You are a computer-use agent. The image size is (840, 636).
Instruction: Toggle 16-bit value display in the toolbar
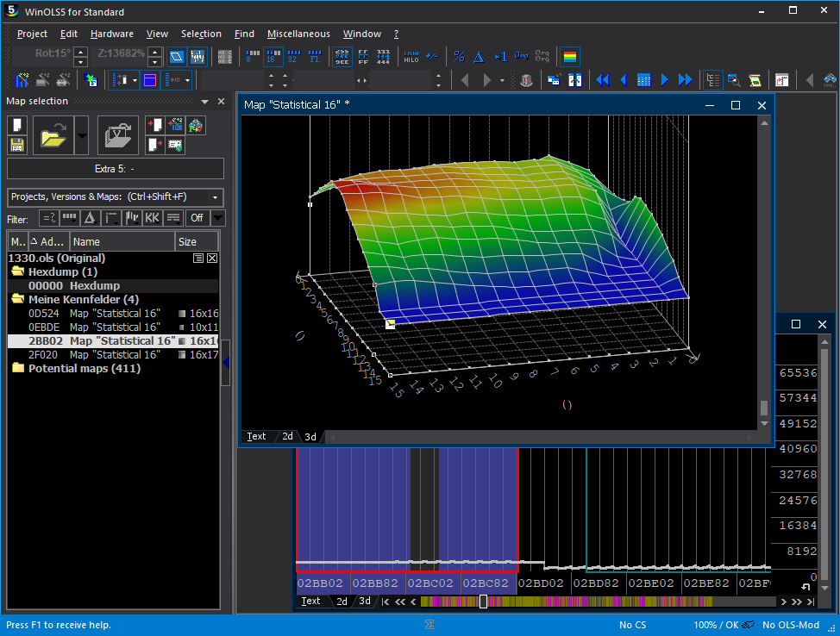tap(273, 57)
